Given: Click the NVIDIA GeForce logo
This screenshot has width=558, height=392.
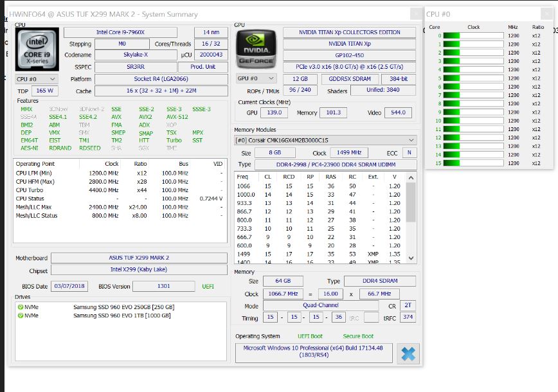Looking at the screenshot, I should 256,49.
